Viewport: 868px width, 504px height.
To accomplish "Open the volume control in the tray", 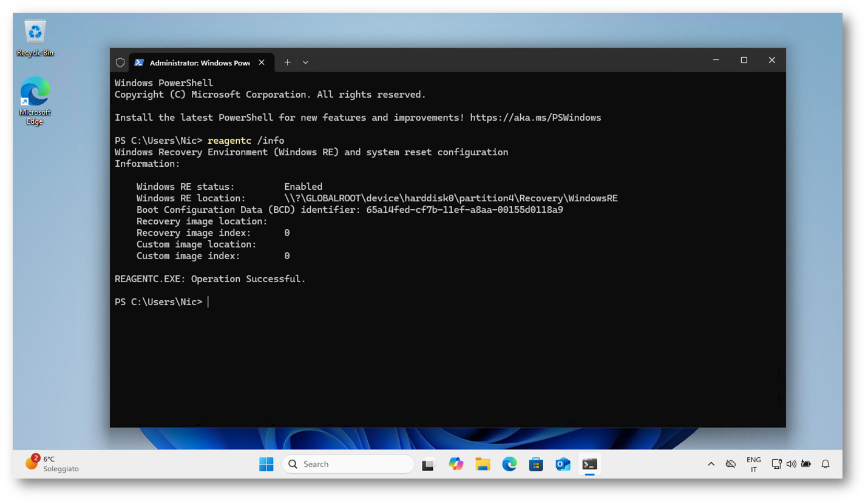I will pyautogui.click(x=791, y=464).
